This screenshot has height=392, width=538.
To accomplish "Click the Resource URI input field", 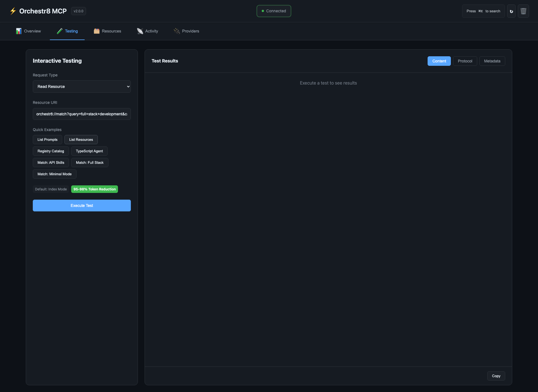I will pyautogui.click(x=82, y=114).
